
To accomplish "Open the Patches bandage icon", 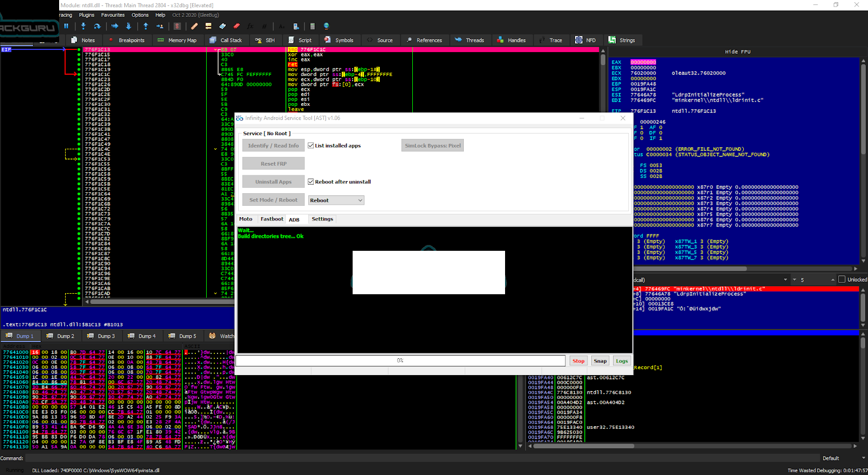I will (x=194, y=26).
